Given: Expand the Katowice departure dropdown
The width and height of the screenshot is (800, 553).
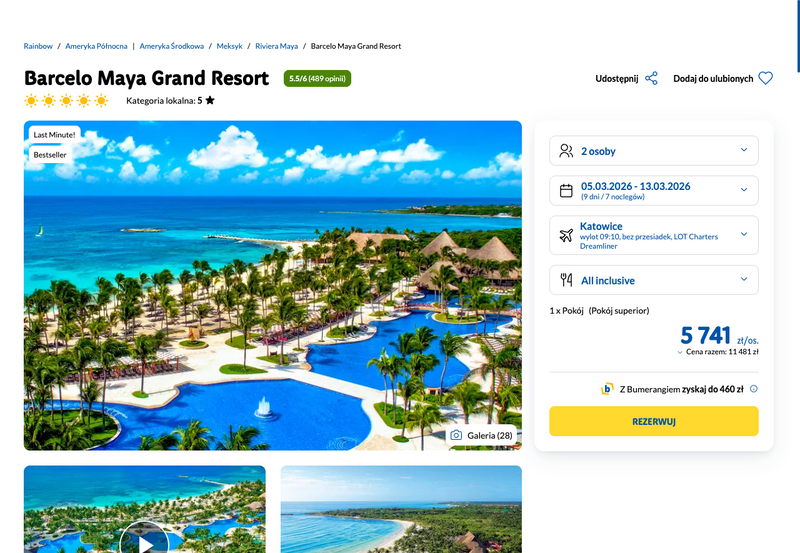Looking at the screenshot, I should point(654,235).
